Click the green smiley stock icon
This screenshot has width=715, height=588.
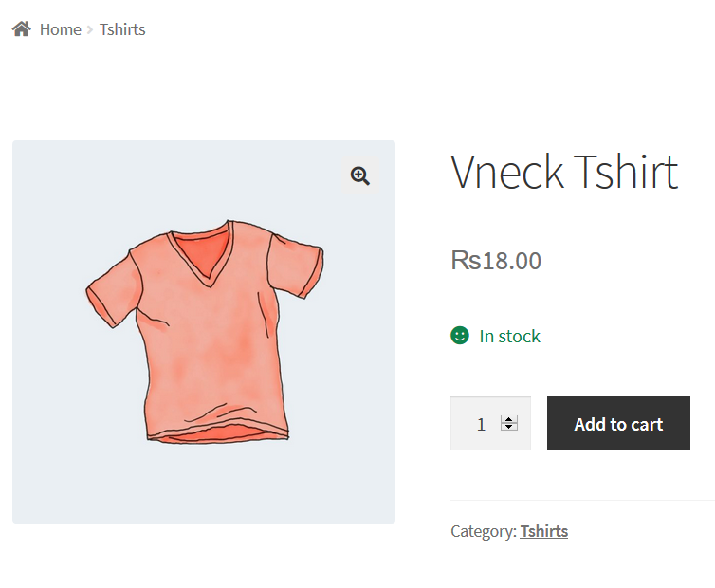460,336
